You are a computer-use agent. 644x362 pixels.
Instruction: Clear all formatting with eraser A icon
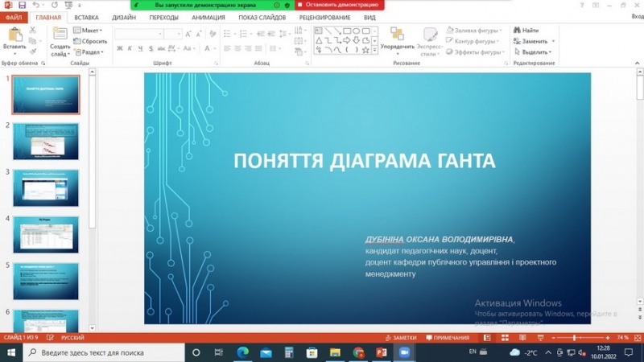click(213, 34)
